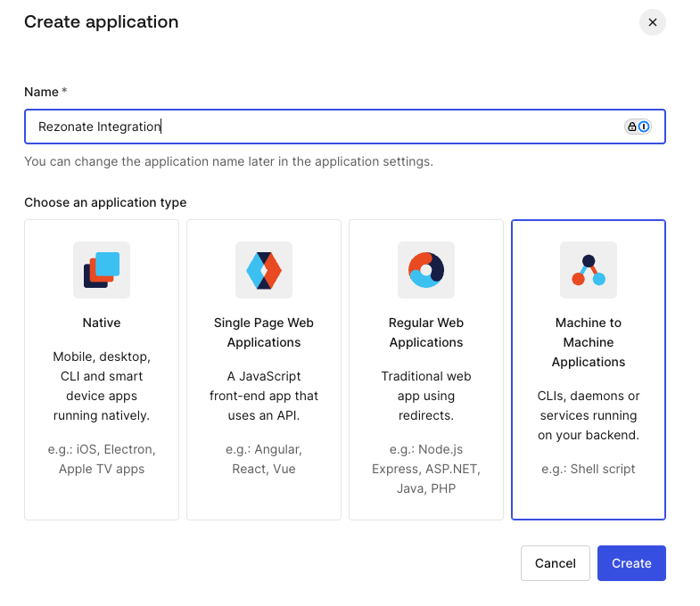
Task: Focus the Name input with Rezonate Integration
Action: click(x=321, y=127)
